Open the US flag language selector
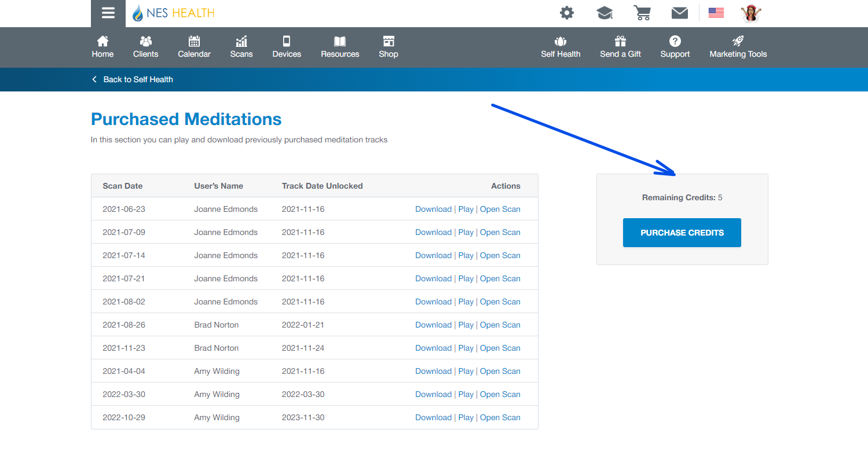 [x=716, y=13]
